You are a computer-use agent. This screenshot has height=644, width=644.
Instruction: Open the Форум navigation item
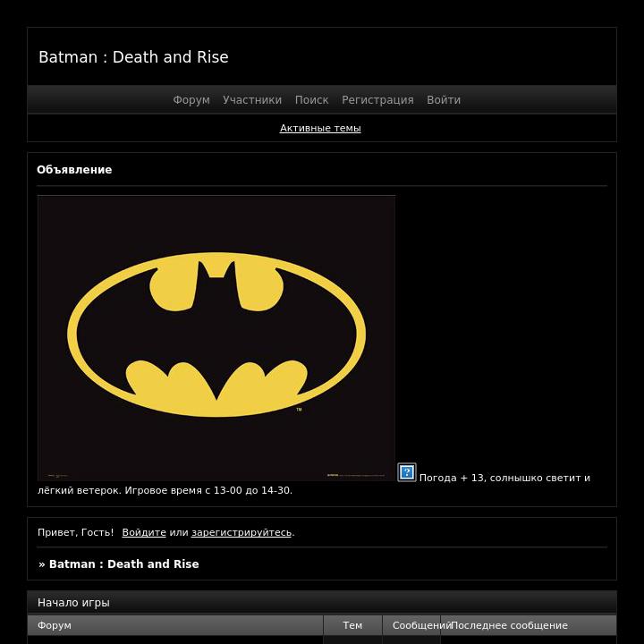(x=191, y=100)
